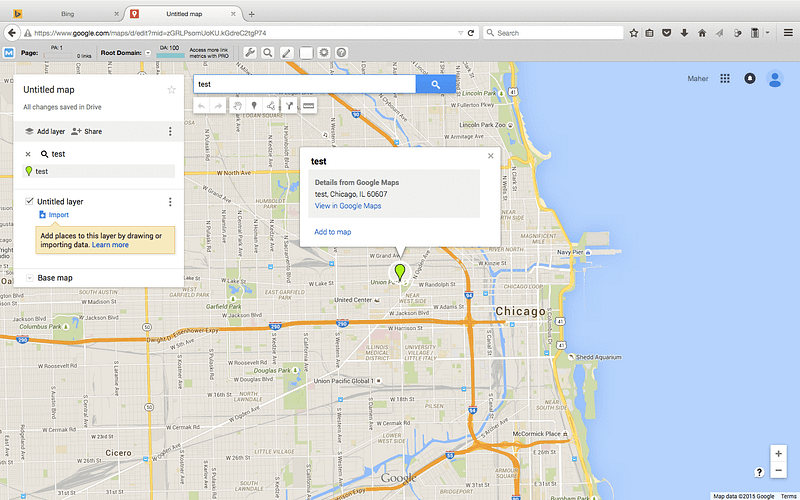This screenshot has width=800, height=500.
Task: Click the Untitled map title
Action: pyautogui.click(x=49, y=90)
